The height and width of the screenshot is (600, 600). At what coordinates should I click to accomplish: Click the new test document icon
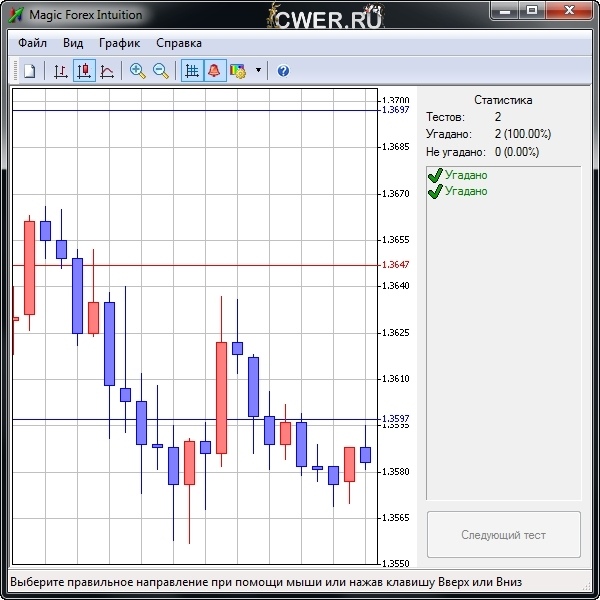[x=30, y=71]
